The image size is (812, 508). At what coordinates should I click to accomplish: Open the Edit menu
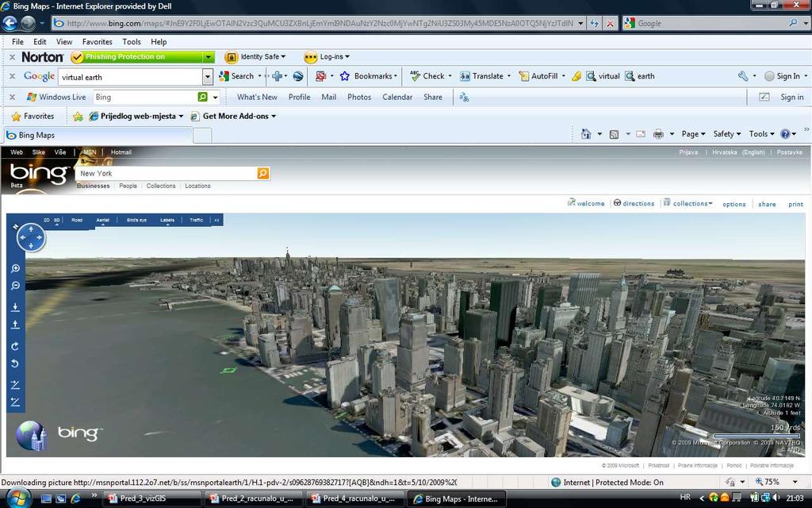point(40,42)
